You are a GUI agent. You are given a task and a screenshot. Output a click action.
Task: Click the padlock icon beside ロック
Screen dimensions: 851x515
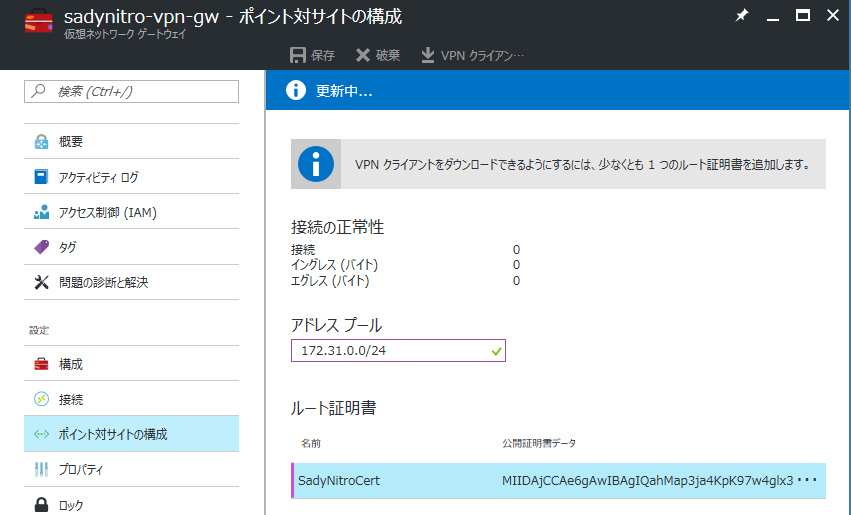[41, 505]
